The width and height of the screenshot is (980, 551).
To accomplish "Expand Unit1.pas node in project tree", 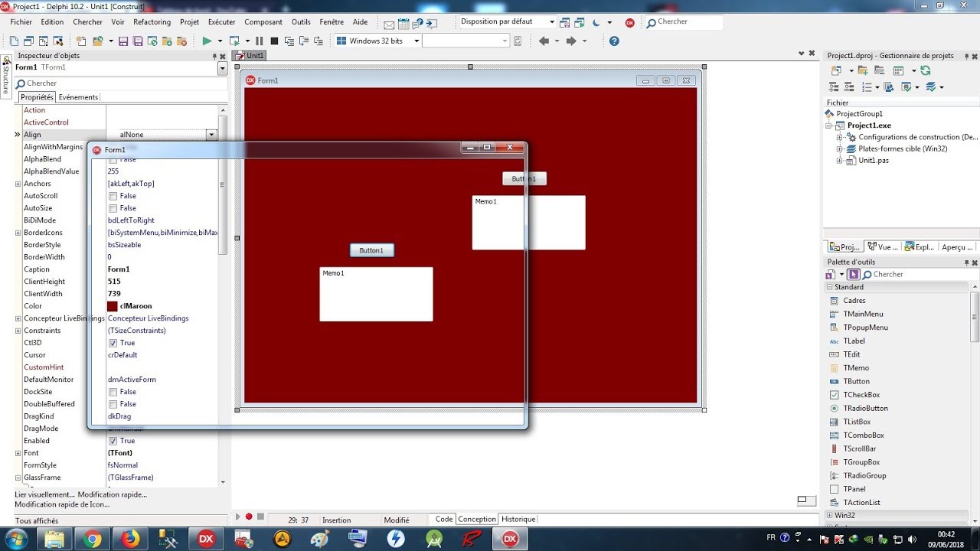I will coord(839,161).
